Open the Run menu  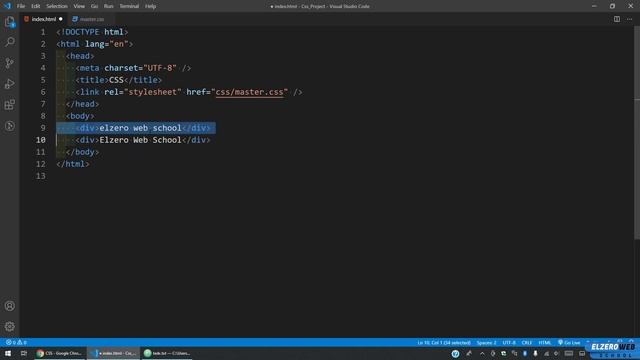pyautogui.click(x=109, y=6)
